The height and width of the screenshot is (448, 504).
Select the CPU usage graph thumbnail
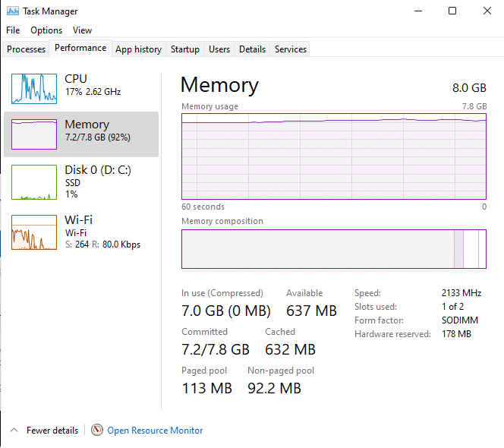click(34, 89)
